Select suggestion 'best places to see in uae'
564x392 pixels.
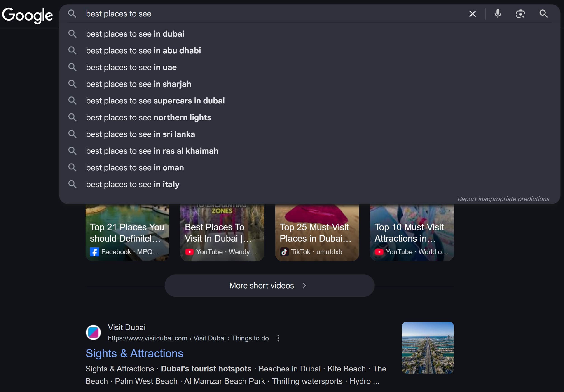[x=309, y=67]
